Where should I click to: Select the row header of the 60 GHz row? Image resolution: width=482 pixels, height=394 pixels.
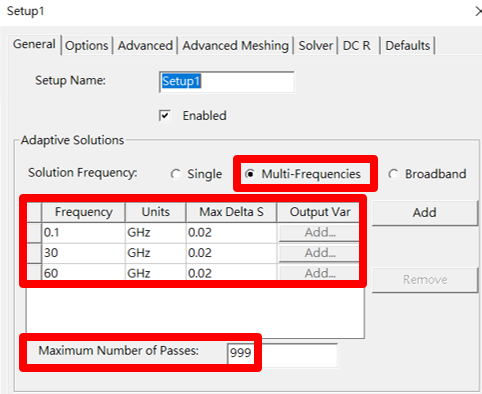pyautogui.click(x=34, y=273)
